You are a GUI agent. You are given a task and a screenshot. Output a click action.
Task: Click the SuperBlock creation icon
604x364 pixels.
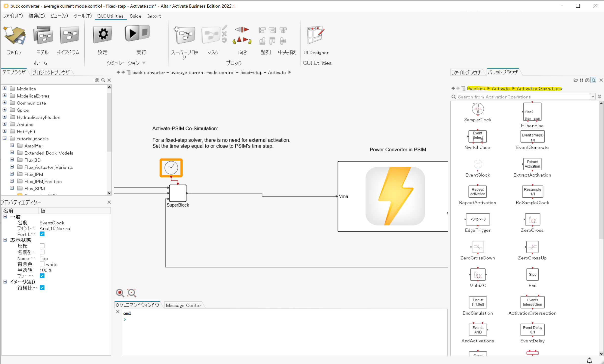click(x=185, y=35)
